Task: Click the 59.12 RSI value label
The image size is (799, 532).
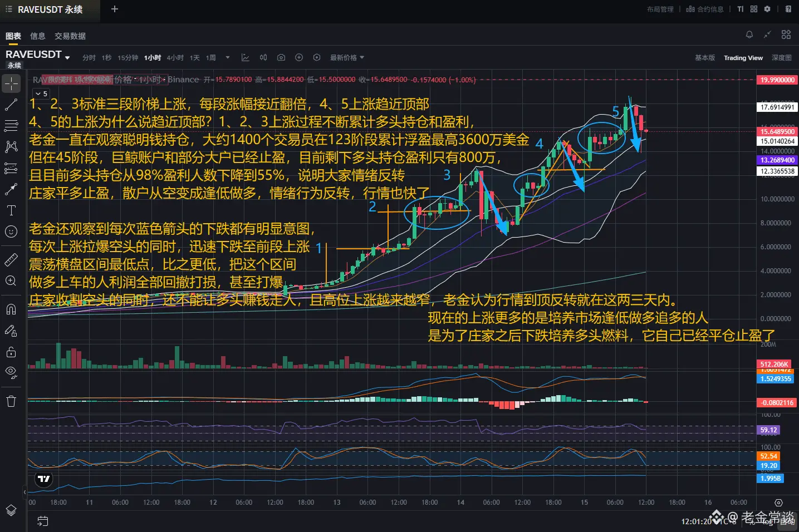Action: [x=769, y=430]
